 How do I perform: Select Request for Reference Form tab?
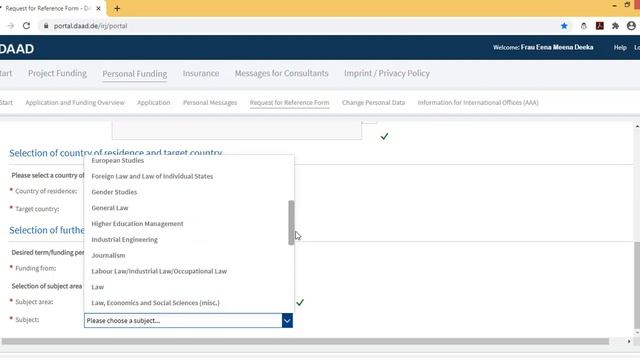click(289, 103)
